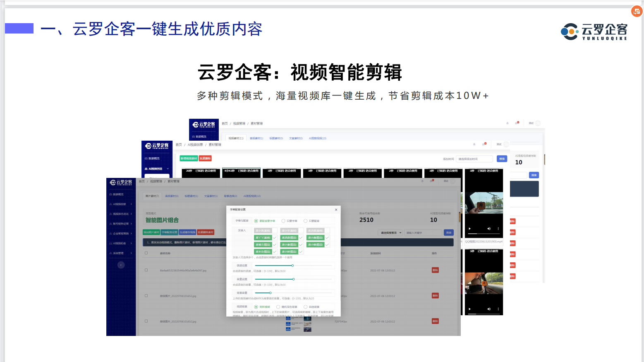Viewport: 644px width, 362px height.
Task: Open the 20秒 video thumbnail
Action: (201, 173)
